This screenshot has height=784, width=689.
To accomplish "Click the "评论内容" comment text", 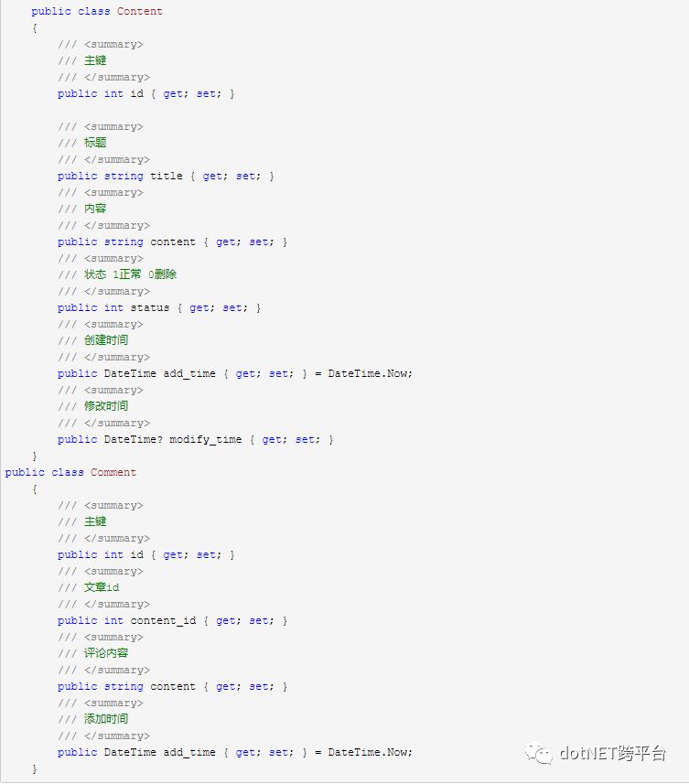I will [x=106, y=653].
